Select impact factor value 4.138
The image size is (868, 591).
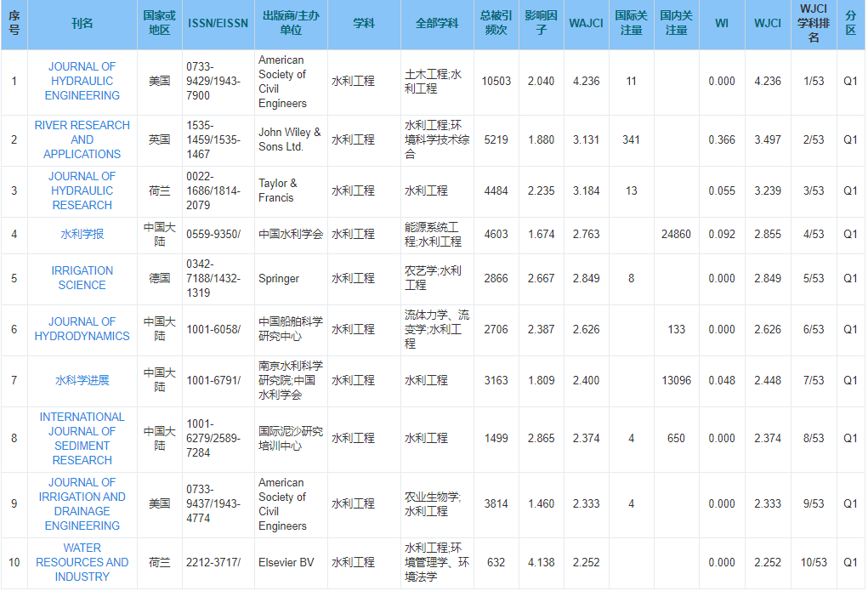point(542,563)
